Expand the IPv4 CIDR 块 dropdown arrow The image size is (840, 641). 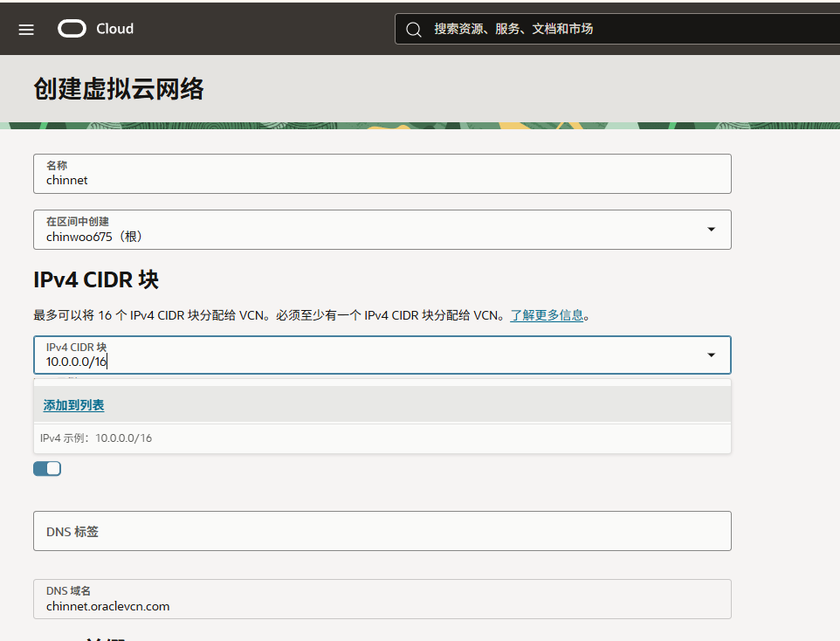(x=711, y=355)
